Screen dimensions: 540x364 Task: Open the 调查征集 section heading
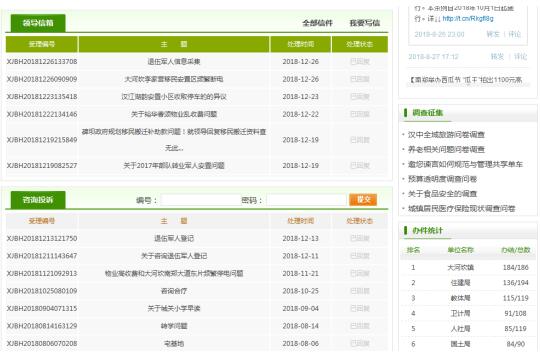click(427, 113)
